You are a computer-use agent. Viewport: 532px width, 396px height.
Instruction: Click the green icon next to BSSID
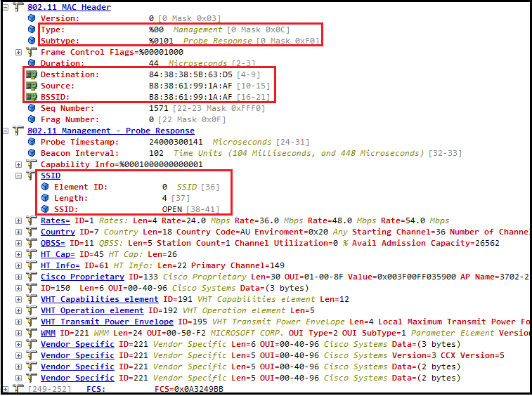pos(31,97)
